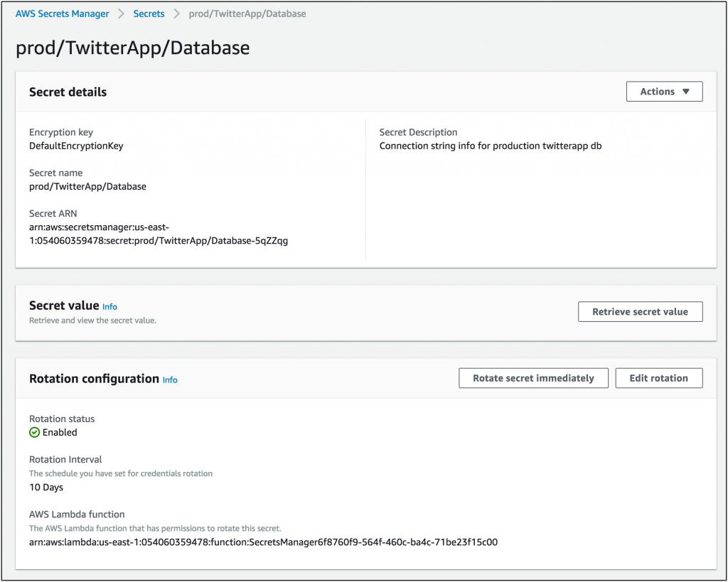Click Rotate secret immediately button
This screenshot has width=728, height=582.
coord(533,378)
